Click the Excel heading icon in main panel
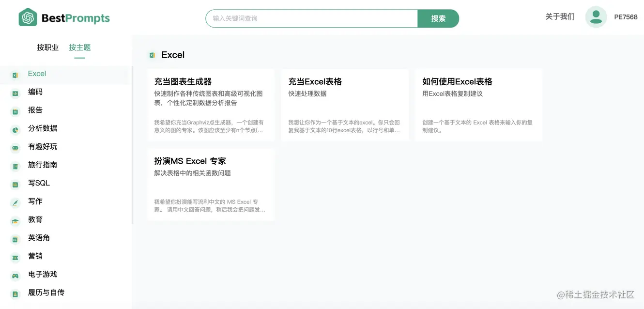The width and height of the screenshot is (644, 309). coord(152,55)
